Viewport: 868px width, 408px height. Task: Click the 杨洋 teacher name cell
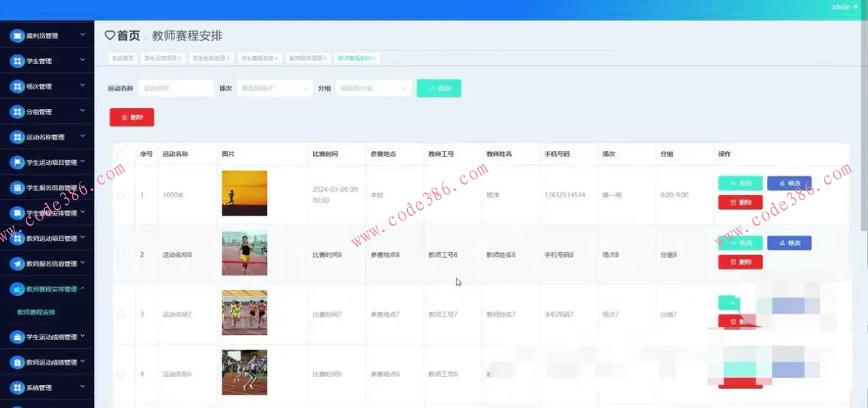493,195
